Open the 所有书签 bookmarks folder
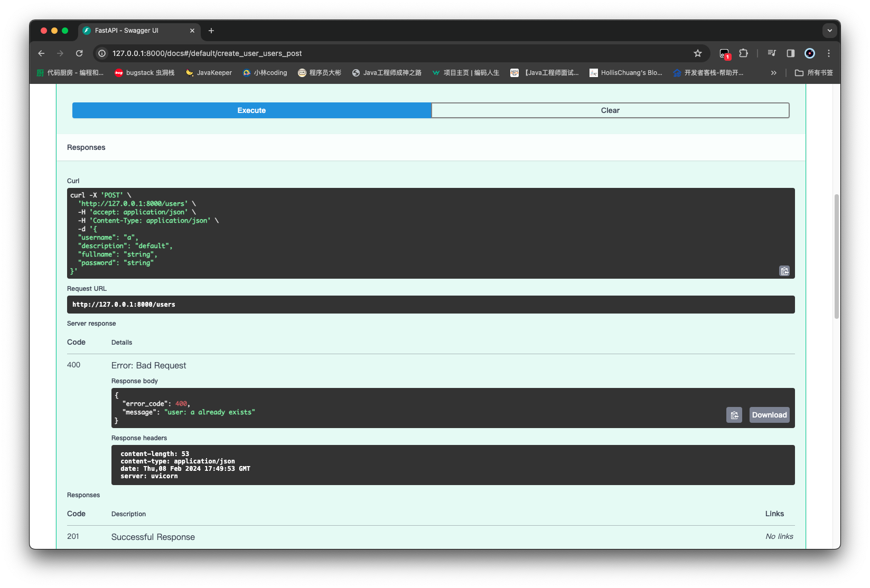 (814, 73)
